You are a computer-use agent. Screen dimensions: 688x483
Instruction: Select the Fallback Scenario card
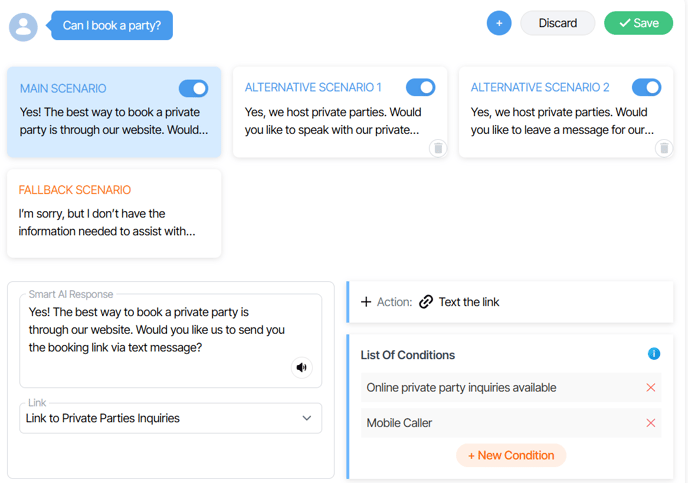click(x=114, y=214)
